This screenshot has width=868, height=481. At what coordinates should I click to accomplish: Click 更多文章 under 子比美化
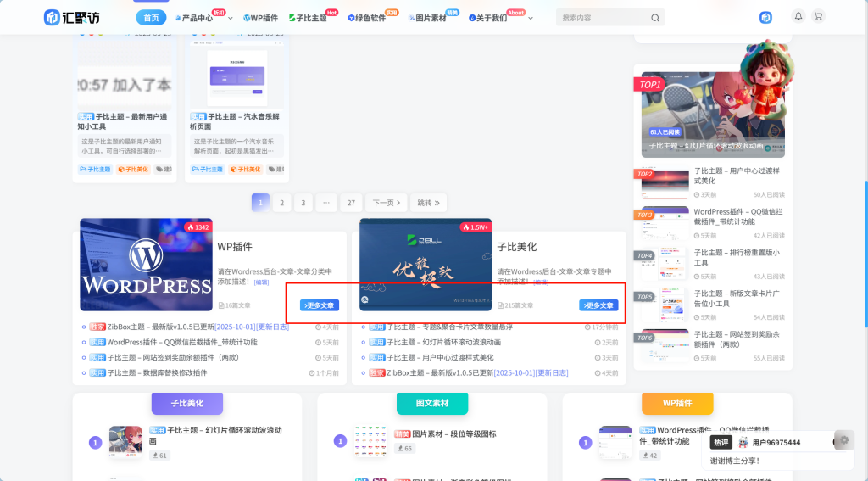coord(598,305)
